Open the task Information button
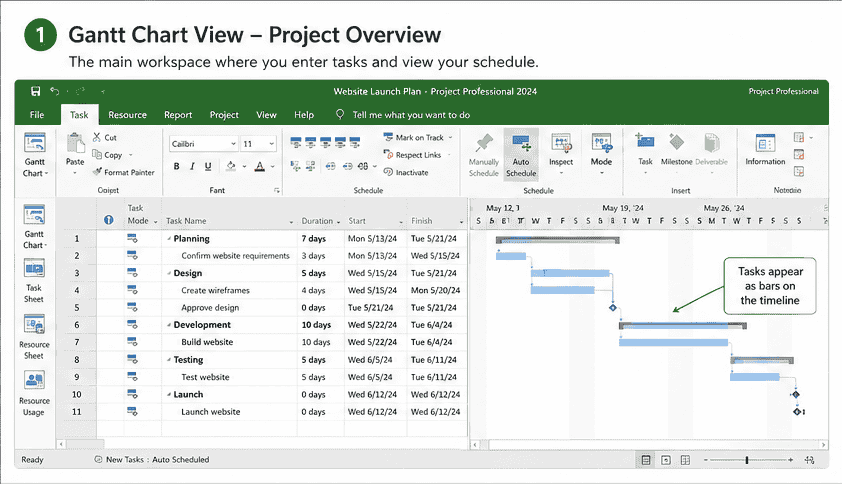The image size is (842, 484). point(765,150)
